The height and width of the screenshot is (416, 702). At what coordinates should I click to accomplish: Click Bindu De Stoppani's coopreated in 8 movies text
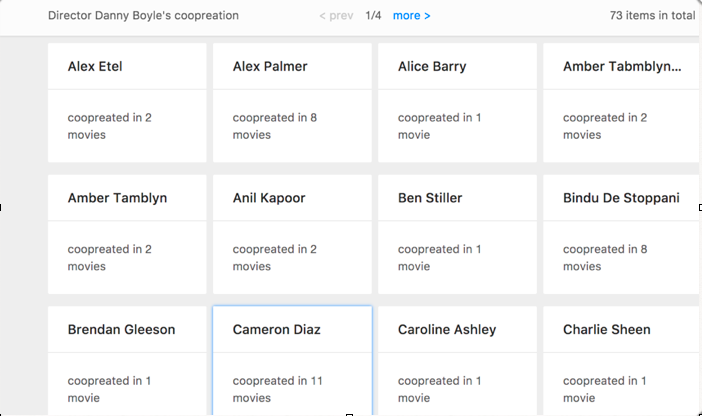coord(605,257)
